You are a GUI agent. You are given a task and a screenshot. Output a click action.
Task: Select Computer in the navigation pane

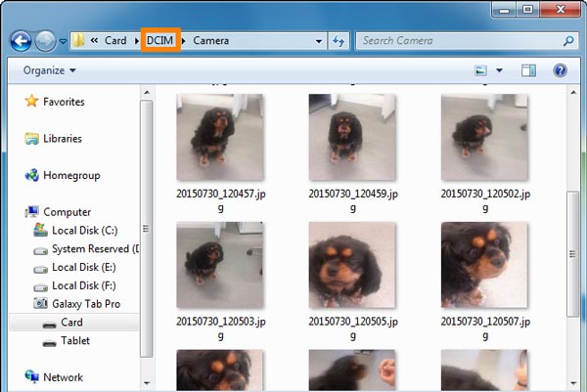[x=67, y=212]
